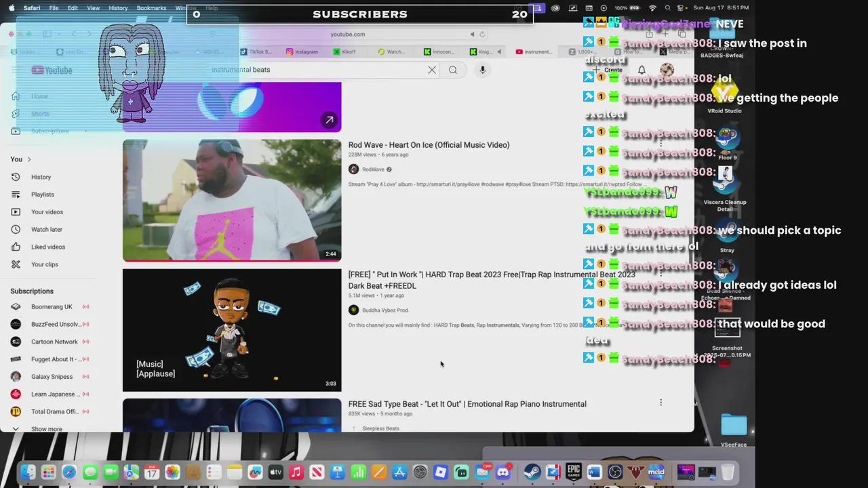Open the RodWave channel name

(x=373, y=169)
